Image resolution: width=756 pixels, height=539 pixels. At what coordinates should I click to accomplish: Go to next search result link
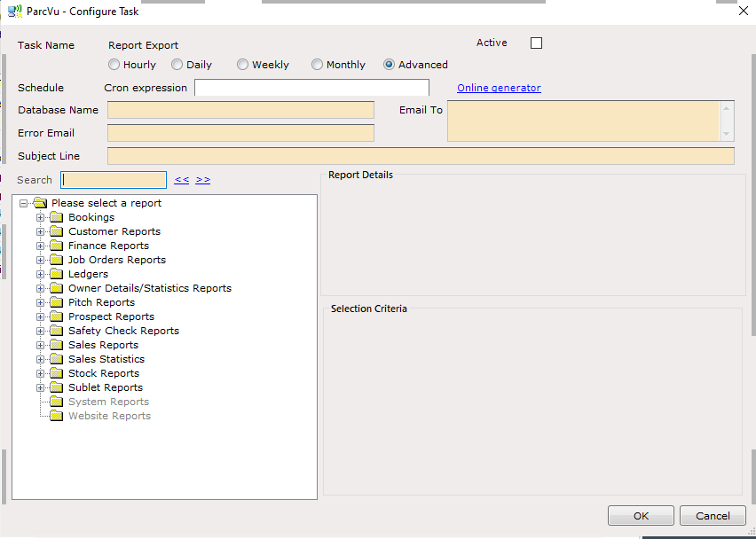(203, 180)
